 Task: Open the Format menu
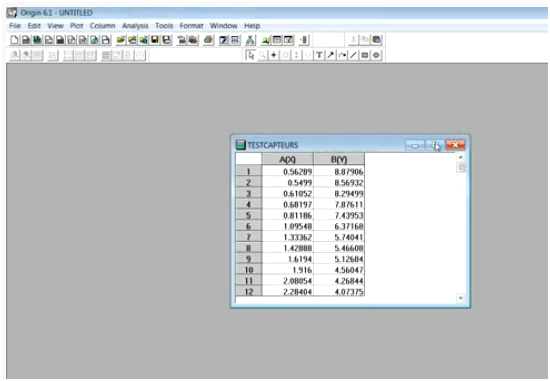(x=191, y=26)
